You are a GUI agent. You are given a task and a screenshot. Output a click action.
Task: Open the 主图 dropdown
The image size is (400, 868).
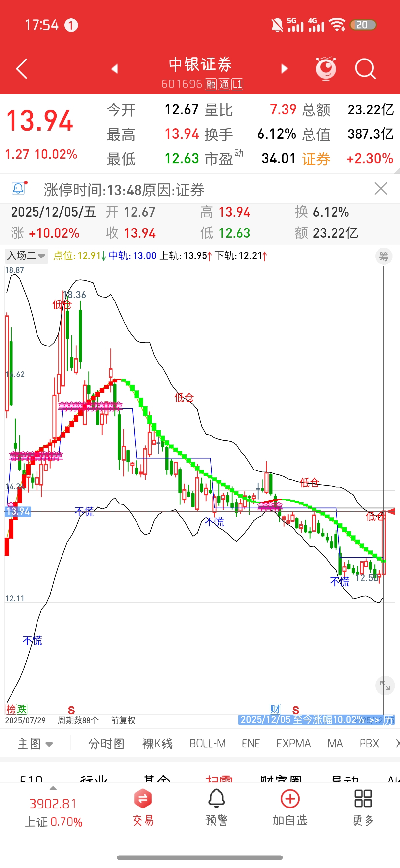(x=36, y=744)
